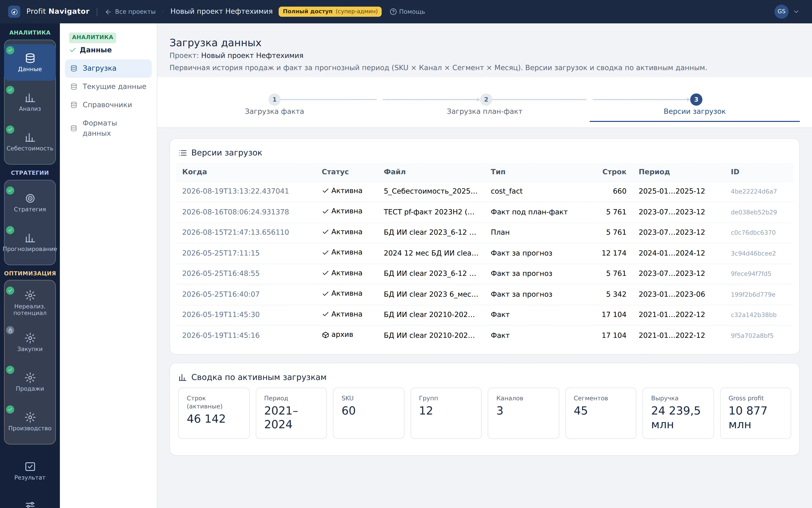Image resolution: width=812 pixels, height=508 pixels.
Task: Click the Gross profit 10 877 млн card
Action: pyautogui.click(x=755, y=413)
